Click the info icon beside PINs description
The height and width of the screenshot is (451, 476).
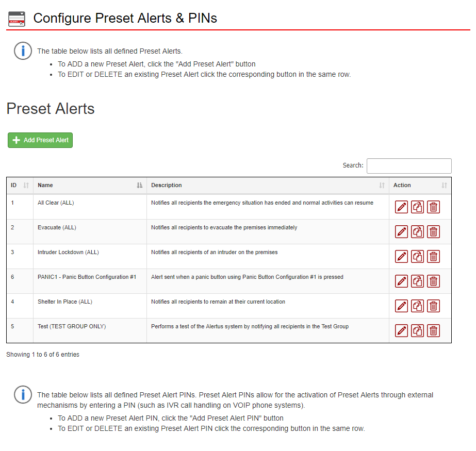pos(23,394)
